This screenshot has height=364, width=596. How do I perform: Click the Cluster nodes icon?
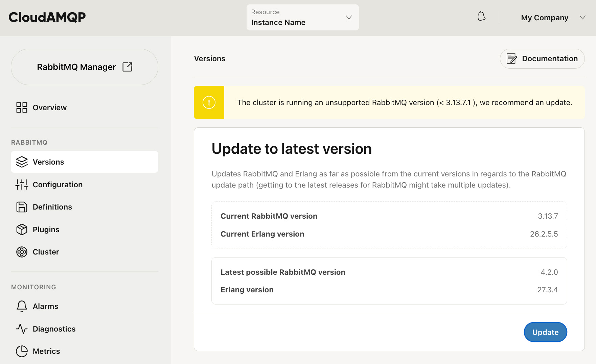click(x=22, y=252)
